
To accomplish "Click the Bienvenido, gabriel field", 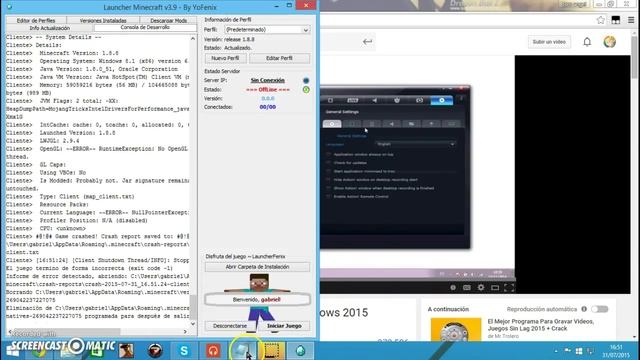I will [x=257, y=300].
